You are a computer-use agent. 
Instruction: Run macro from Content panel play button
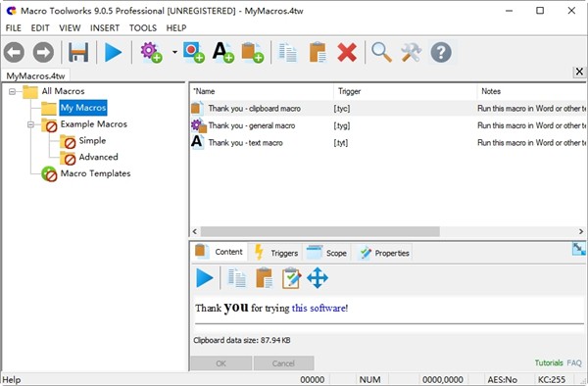tap(205, 278)
